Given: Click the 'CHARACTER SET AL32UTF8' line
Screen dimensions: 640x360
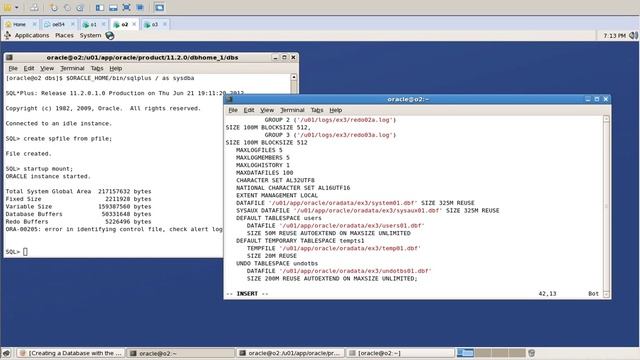Looking at the screenshot, I should click(275, 180).
